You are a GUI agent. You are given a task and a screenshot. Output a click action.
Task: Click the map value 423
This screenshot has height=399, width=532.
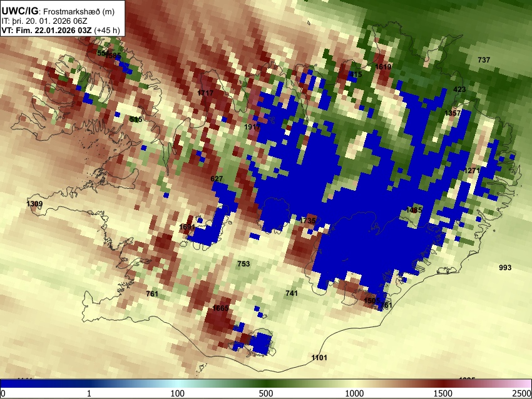coord(460,89)
